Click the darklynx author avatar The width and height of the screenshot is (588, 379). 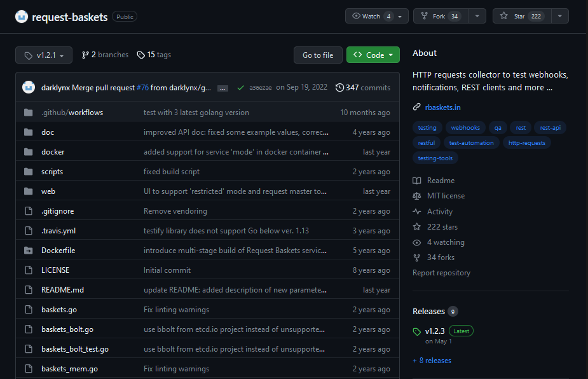coord(29,87)
